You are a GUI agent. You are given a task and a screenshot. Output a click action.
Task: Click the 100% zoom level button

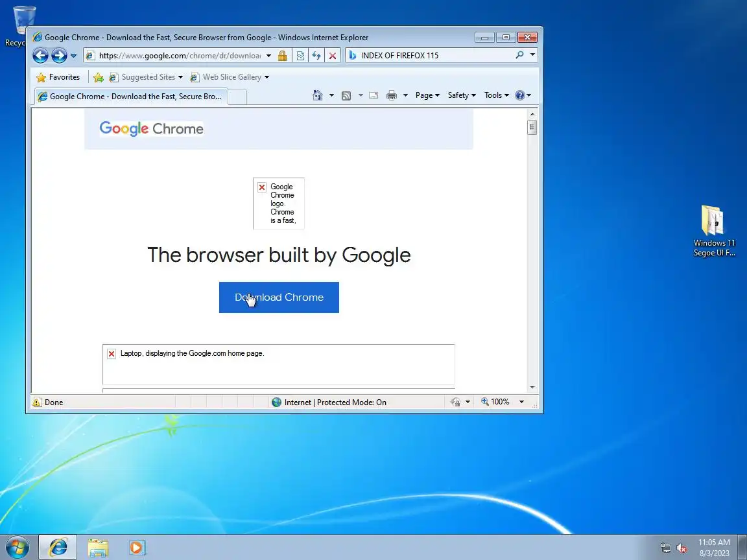(495, 402)
